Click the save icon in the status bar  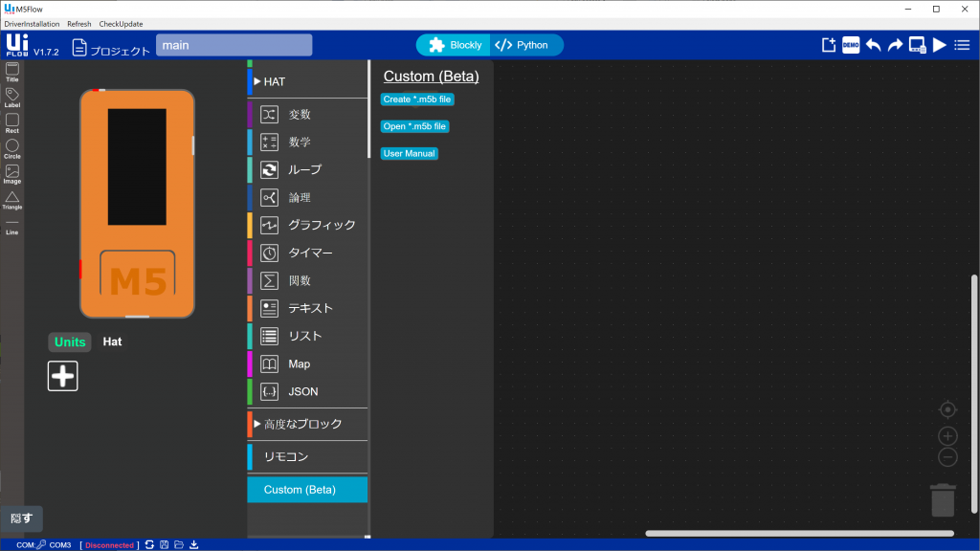click(x=164, y=544)
